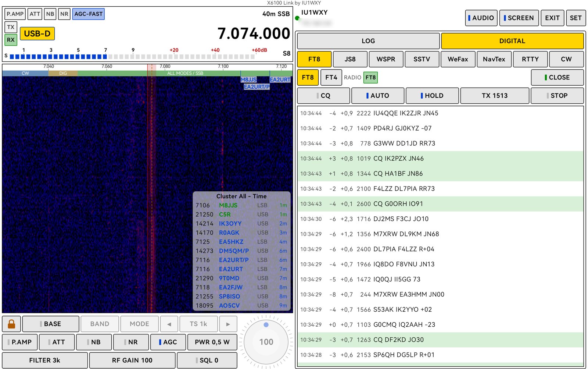This screenshot has width=588, height=369.
Task: Open the SSTV mode tab
Action: [x=422, y=59]
